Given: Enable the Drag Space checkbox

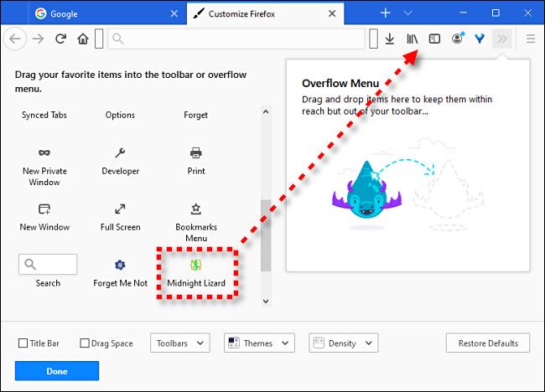Looking at the screenshot, I should click(x=85, y=343).
